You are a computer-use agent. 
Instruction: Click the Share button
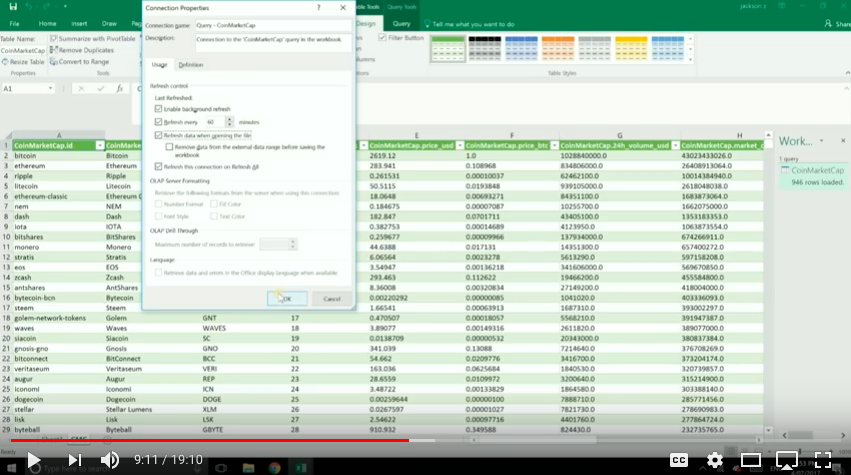(x=837, y=24)
